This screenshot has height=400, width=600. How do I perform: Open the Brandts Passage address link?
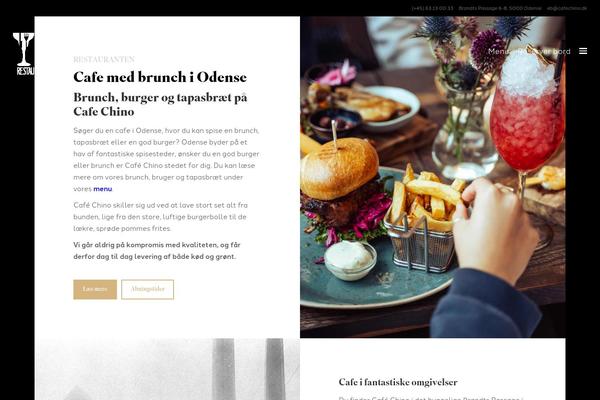500,8
